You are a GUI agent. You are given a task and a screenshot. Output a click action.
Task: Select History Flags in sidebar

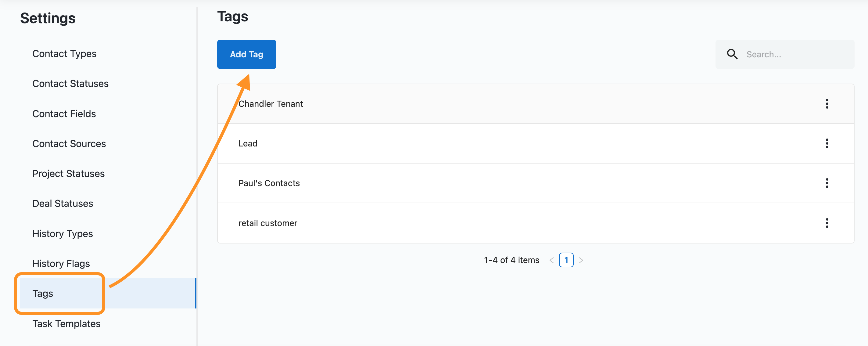coord(61,263)
